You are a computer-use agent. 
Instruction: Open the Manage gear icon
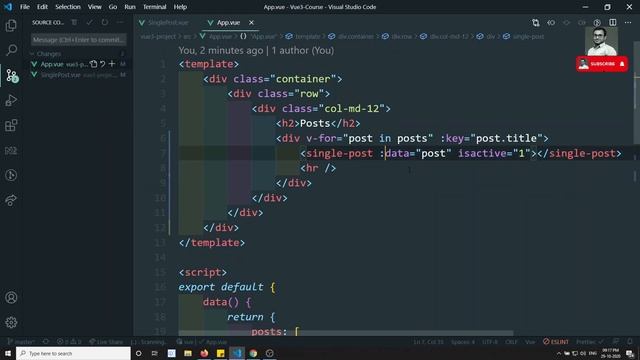11,322
